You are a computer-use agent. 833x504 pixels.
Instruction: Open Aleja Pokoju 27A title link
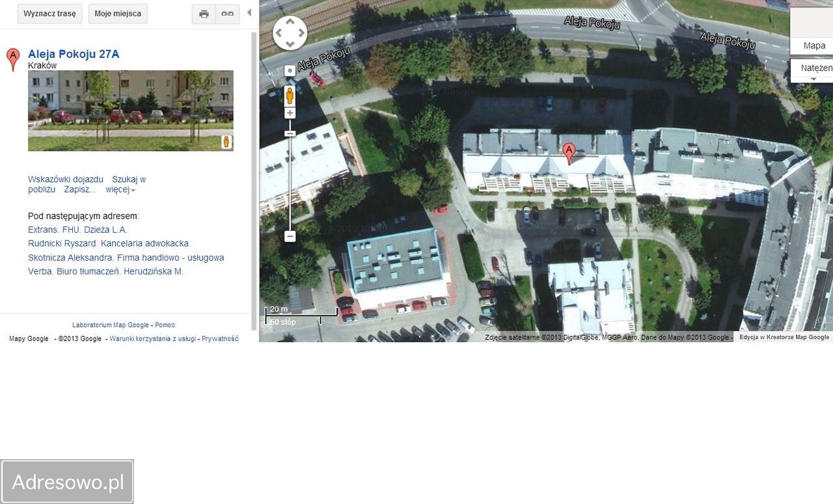point(74,54)
